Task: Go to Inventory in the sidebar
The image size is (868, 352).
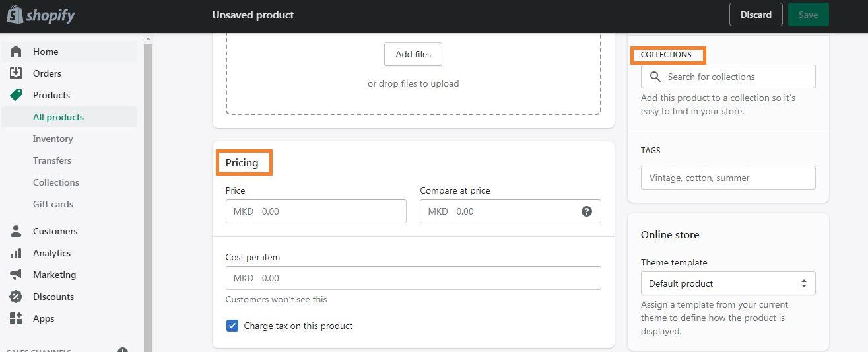Action: tap(53, 139)
